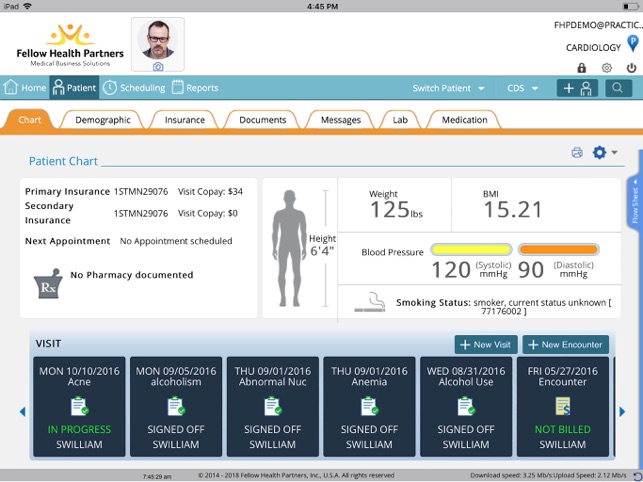The image size is (643, 482).
Task: Click the yellow systolic pressure bar
Action: pos(471,249)
